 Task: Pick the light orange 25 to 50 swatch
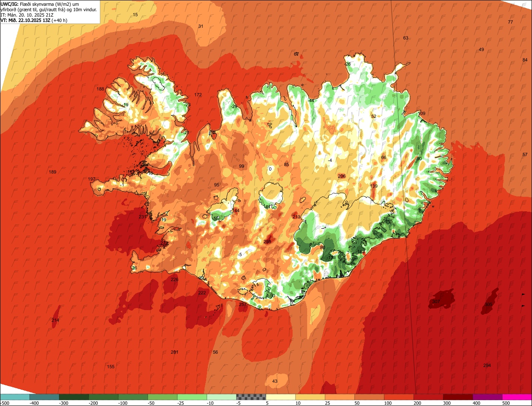pos(340,397)
